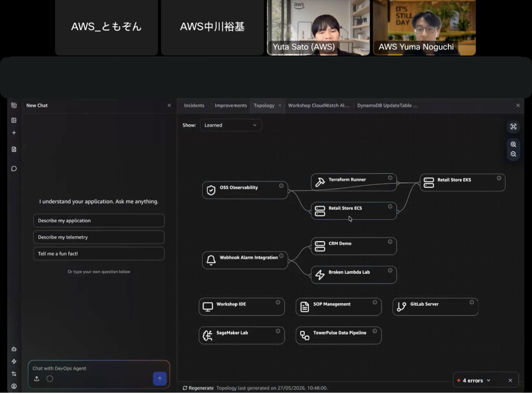Select 'Describe my telemetry' suggestion
532x394 pixels.
coord(99,237)
